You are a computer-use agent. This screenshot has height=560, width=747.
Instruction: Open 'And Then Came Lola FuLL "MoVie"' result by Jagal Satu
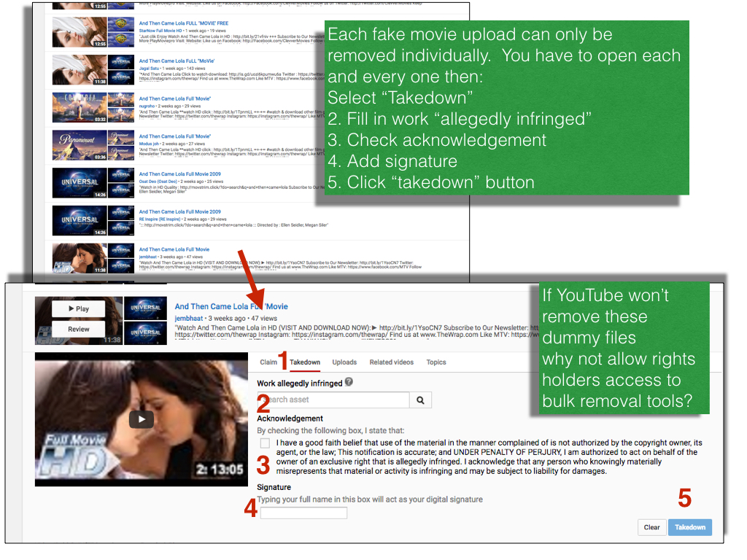point(177,61)
